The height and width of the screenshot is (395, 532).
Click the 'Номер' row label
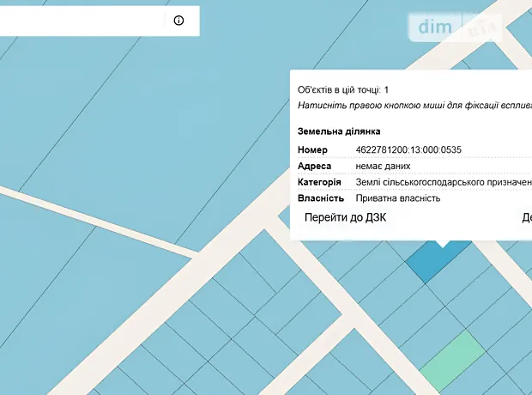(x=312, y=149)
